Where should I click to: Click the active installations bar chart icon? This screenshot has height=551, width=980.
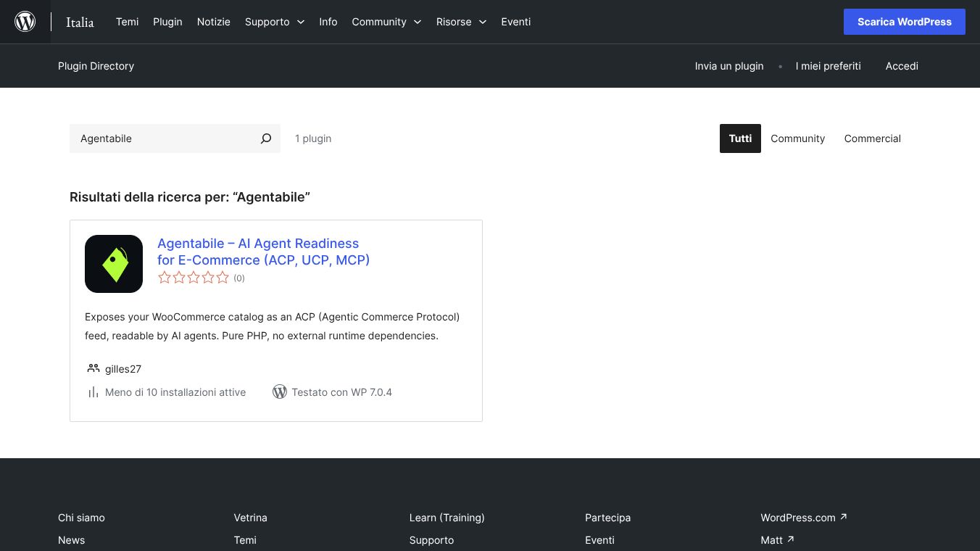(93, 392)
